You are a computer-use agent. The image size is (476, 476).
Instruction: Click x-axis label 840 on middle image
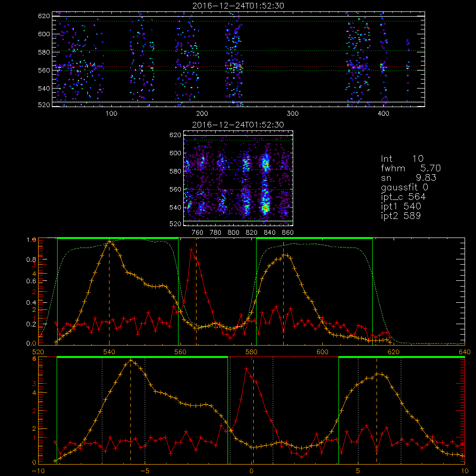pyautogui.click(x=269, y=233)
